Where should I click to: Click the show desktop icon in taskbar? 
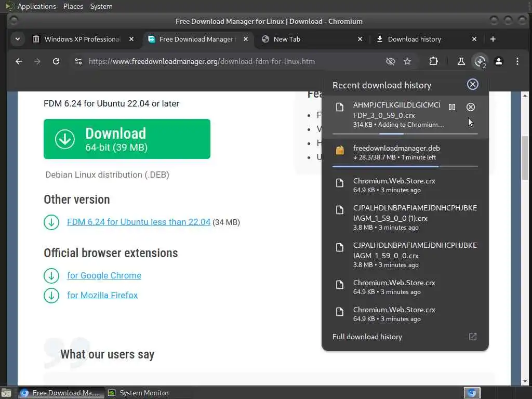[x=6, y=393]
